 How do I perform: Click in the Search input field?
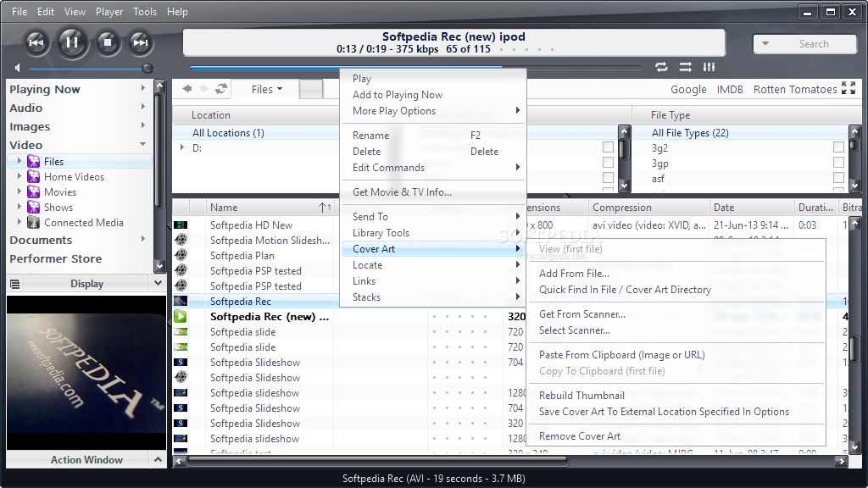(x=814, y=44)
